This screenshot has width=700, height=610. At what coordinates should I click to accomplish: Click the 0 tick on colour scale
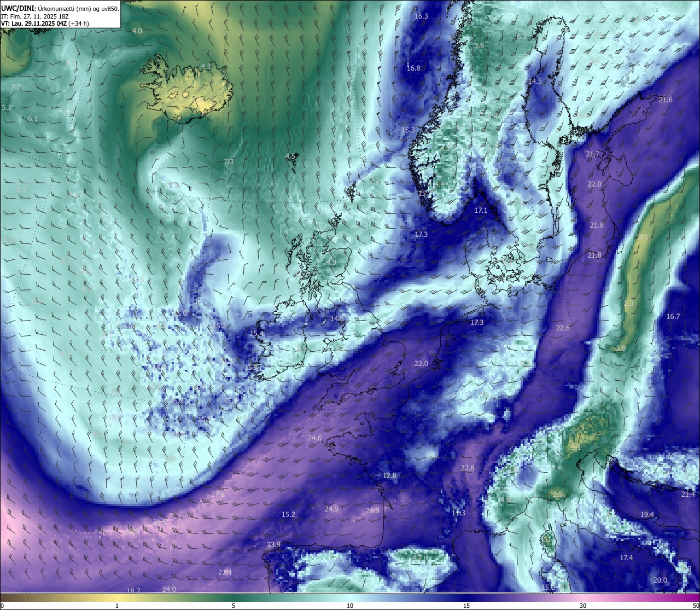2,606
